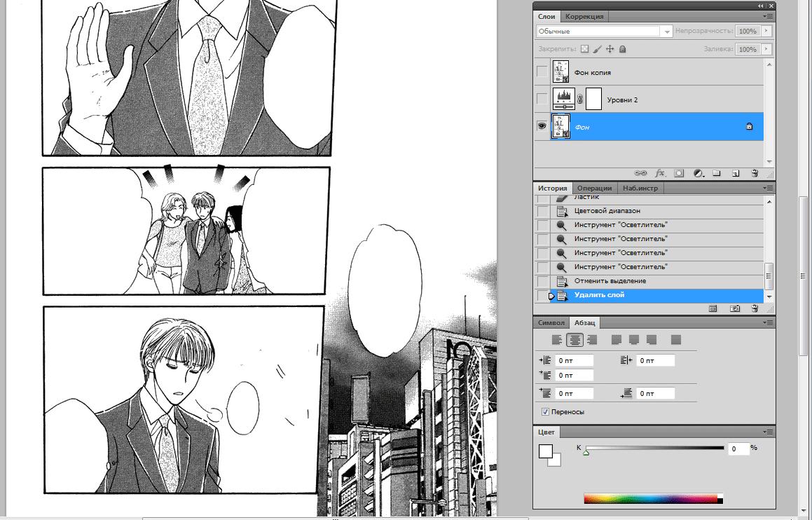
Task: Show the Уровни 2 layer visibility box
Action: coord(542,99)
